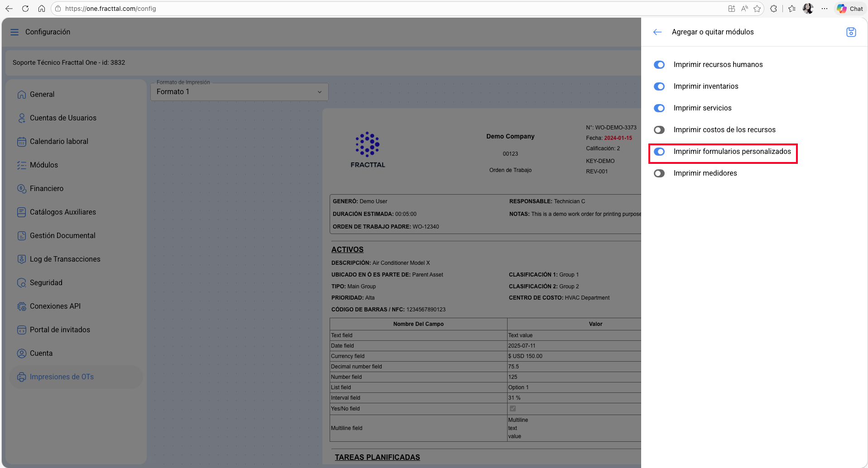Open Gestión Documental section

(x=76, y=236)
